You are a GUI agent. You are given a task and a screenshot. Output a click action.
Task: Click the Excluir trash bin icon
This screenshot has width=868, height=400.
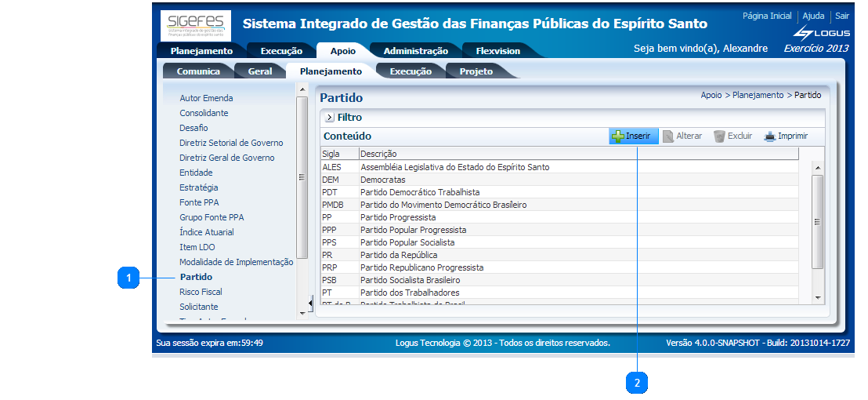click(x=719, y=136)
